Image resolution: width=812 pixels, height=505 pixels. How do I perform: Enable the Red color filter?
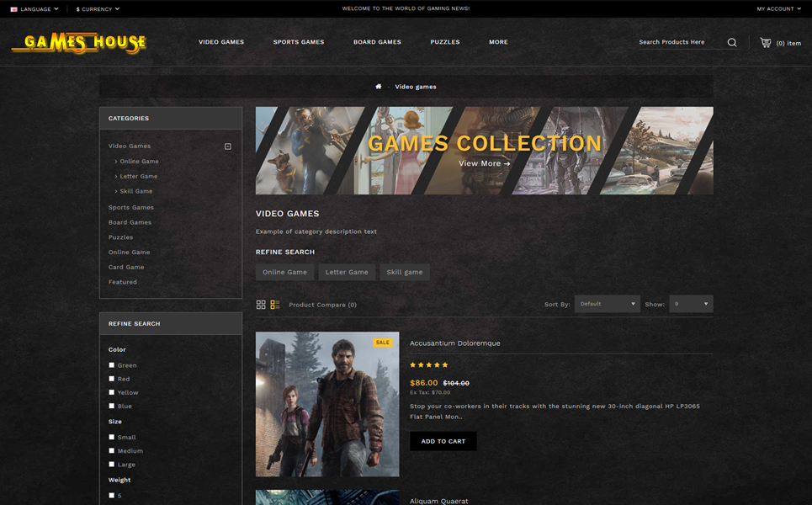pos(112,379)
